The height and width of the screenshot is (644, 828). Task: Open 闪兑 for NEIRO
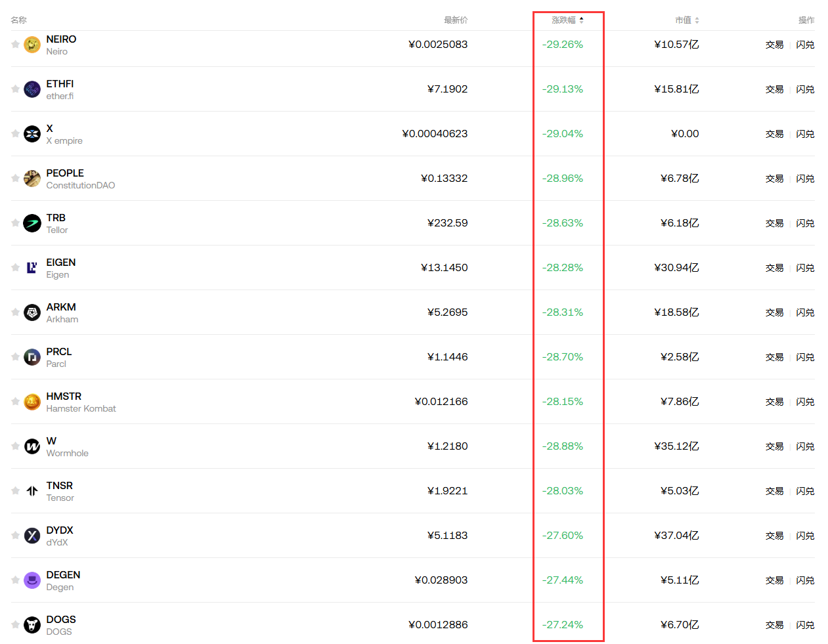pos(805,45)
